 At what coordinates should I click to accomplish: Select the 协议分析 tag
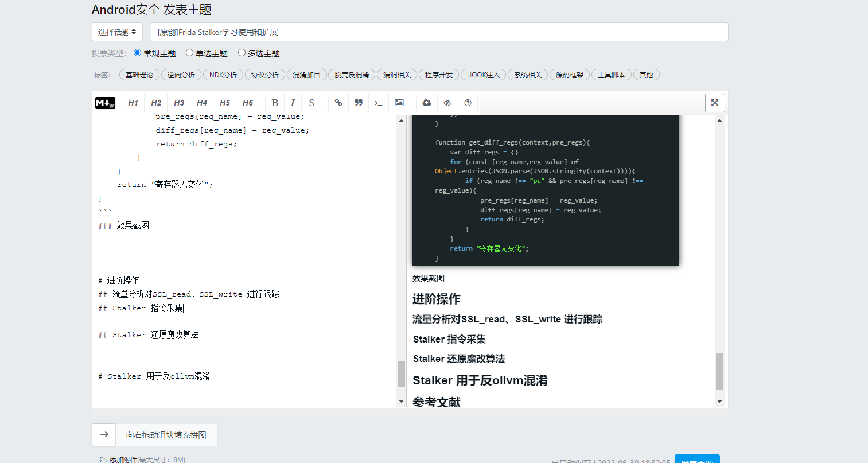[x=265, y=75]
